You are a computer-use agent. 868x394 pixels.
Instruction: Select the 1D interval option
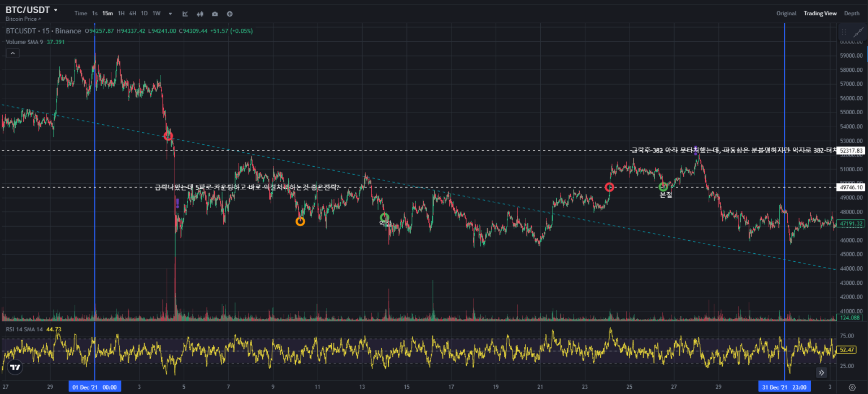coord(144,14)
